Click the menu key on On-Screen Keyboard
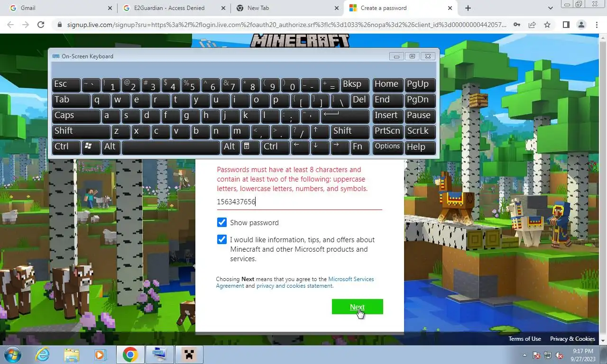Viewport: 607px width, 364px height. coord(249,147)
